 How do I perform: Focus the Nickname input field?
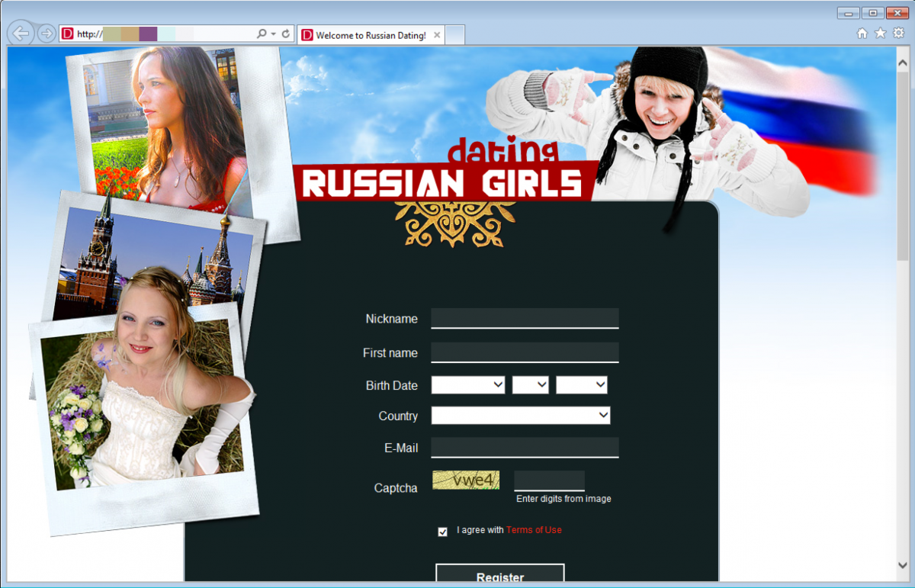pos(525,319)
